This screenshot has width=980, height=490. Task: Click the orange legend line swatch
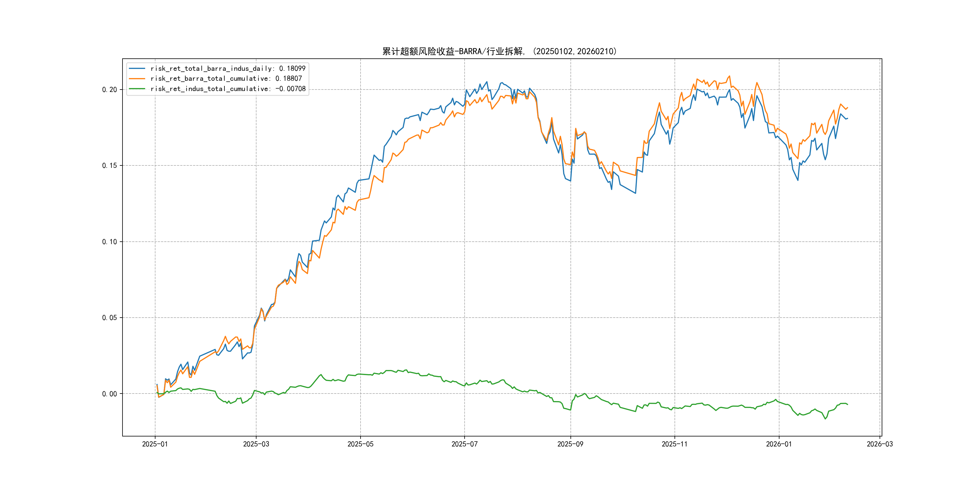click(137, 78)
